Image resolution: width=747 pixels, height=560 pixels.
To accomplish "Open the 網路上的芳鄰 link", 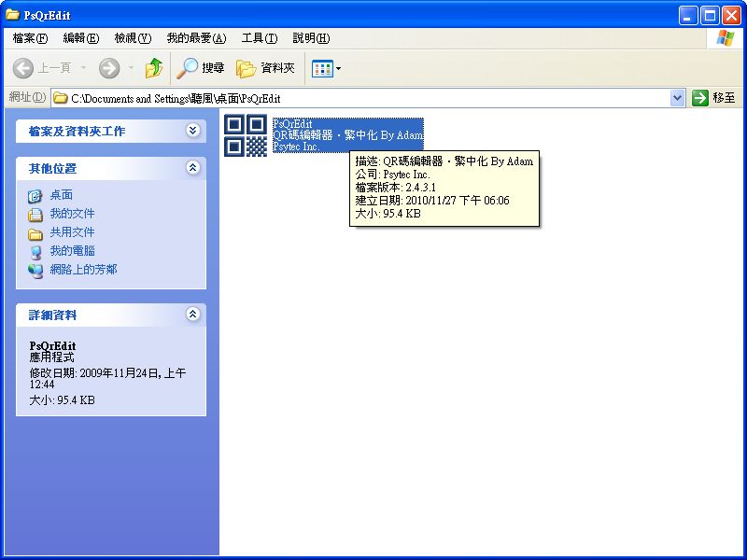I will coord(83,270).
